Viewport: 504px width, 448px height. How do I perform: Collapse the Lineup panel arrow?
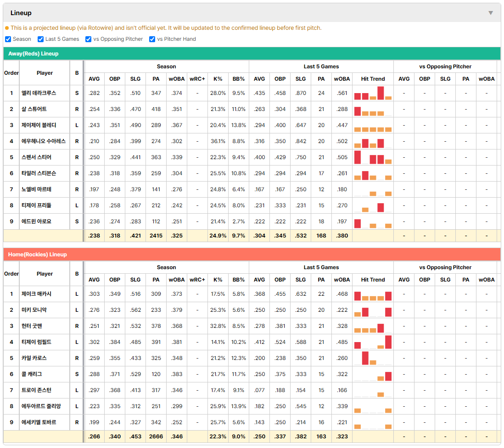point(491,13)
